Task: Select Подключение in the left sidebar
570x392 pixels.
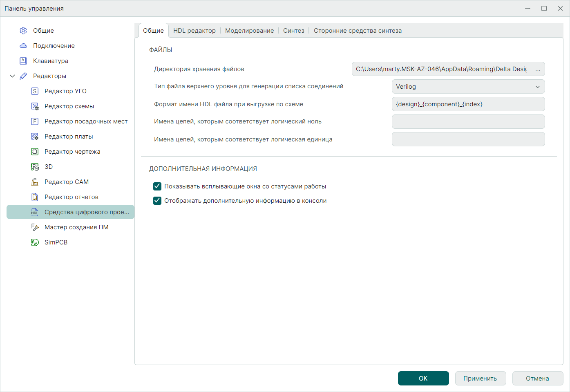Action: coord(54,46)
